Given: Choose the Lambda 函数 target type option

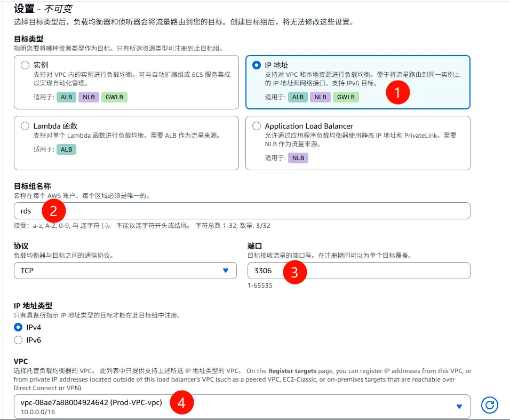Looking at the screenshot, I should pyautogui.click(x=25, y=126).
